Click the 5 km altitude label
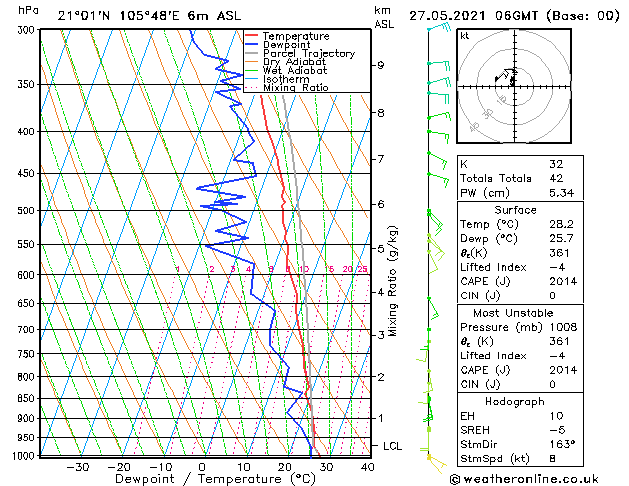The image size is (629, 486). (x=381, y=249)
